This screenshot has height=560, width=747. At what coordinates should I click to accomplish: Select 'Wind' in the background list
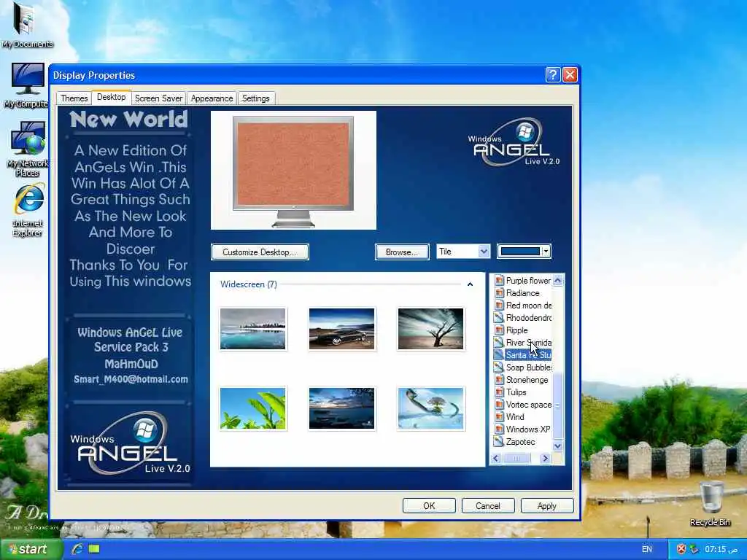515,416
